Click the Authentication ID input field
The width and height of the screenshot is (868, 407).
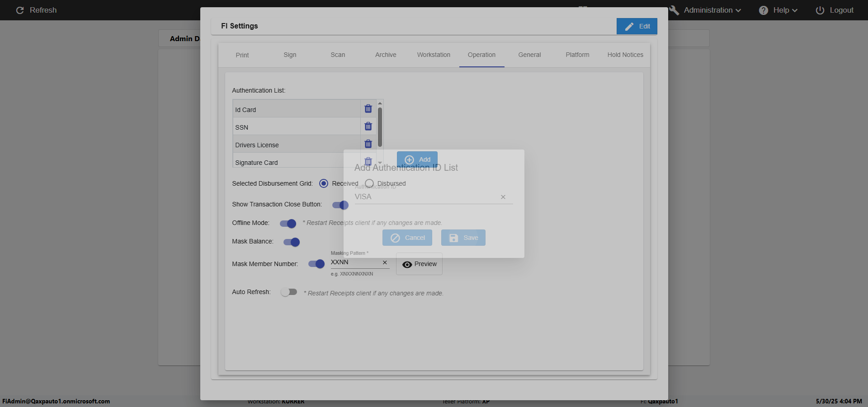click(x=425, y=197)
